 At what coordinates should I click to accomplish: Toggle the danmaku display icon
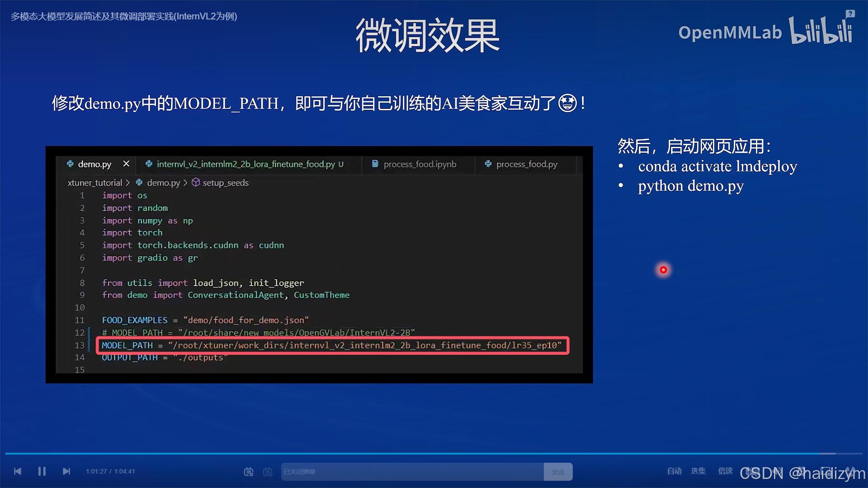[x=249, y=472]
